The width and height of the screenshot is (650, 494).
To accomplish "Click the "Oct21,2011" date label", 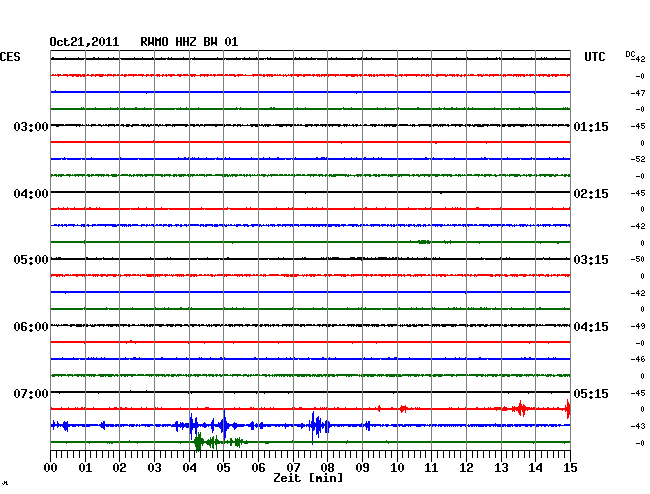I will [x=84, y=42].
